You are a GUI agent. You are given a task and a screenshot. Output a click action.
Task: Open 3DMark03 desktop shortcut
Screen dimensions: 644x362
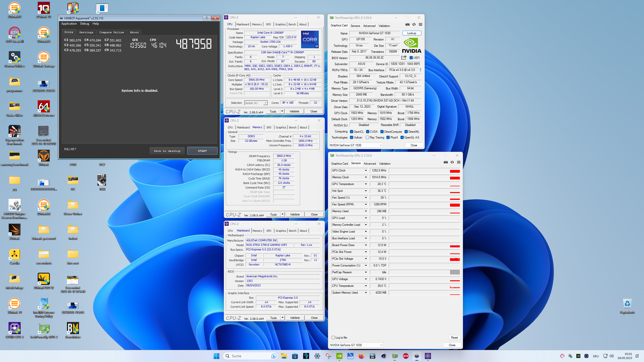point(14,10)
